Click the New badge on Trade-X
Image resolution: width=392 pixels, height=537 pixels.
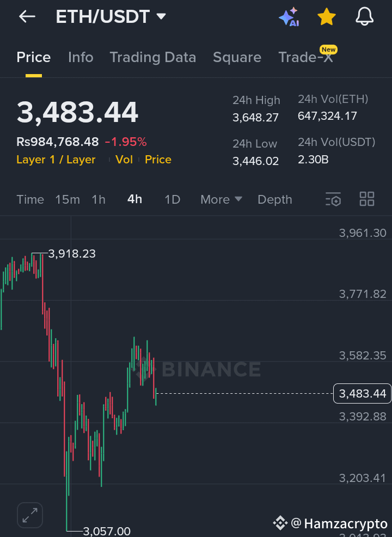328,50
